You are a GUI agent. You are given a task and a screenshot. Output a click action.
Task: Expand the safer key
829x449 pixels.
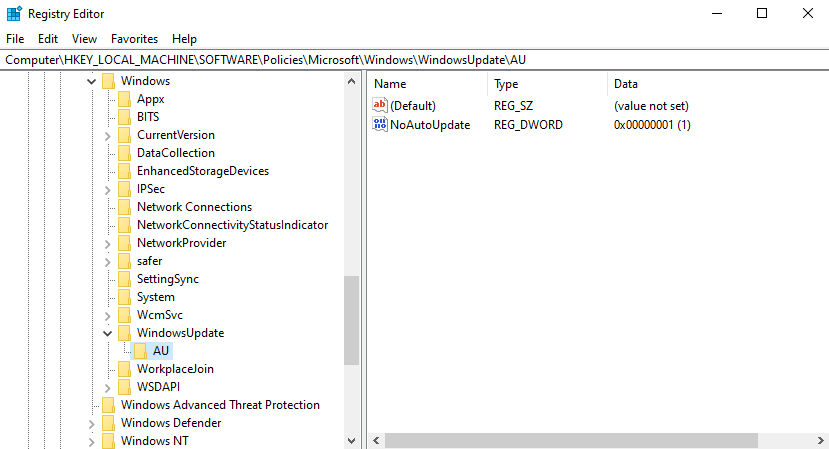pos(107,262)
